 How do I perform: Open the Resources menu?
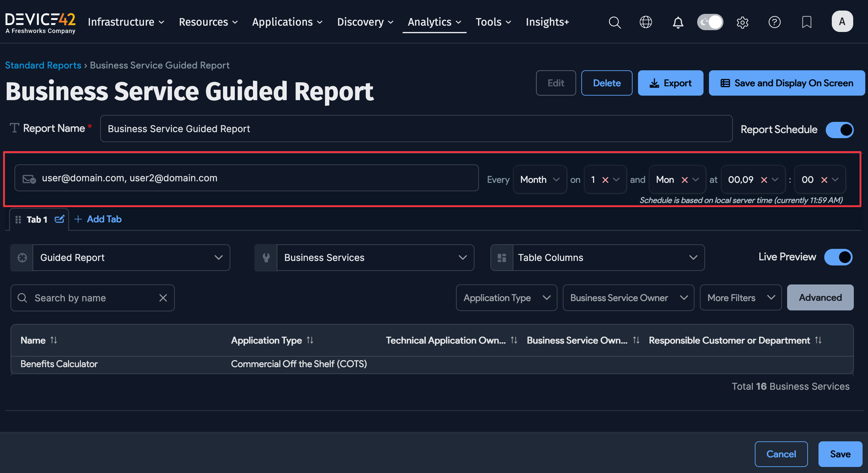click(x=208, y=22)
